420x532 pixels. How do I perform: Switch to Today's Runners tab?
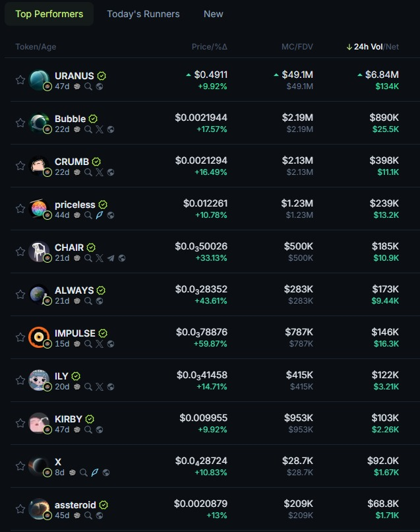[x=143, y=14]
